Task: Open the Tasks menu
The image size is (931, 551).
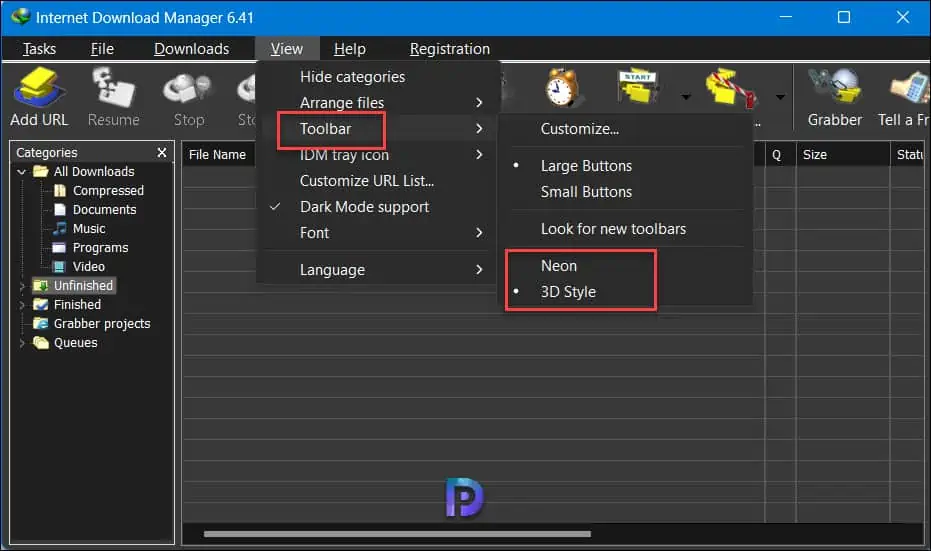Action: click(x=39, y=49)
